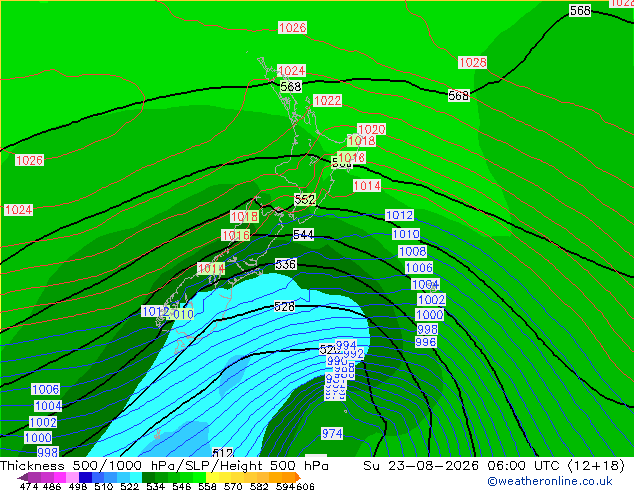
Task: Click the red 1028 isobar label
Action: [x=472, y=63]
